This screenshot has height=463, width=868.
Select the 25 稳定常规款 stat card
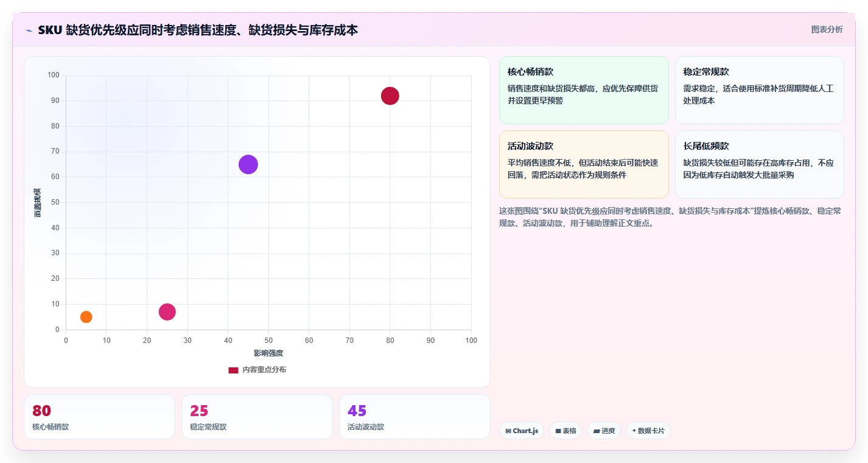[x=257, y=417]
